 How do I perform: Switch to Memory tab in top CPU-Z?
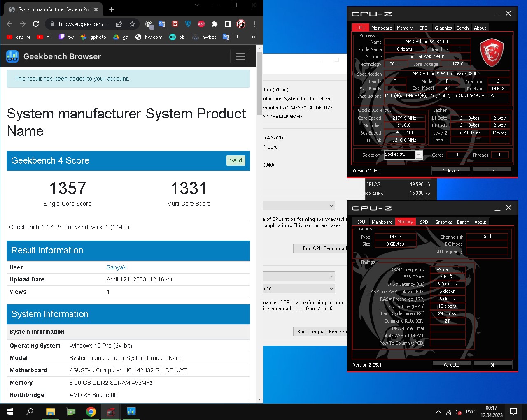pos(405,28)
